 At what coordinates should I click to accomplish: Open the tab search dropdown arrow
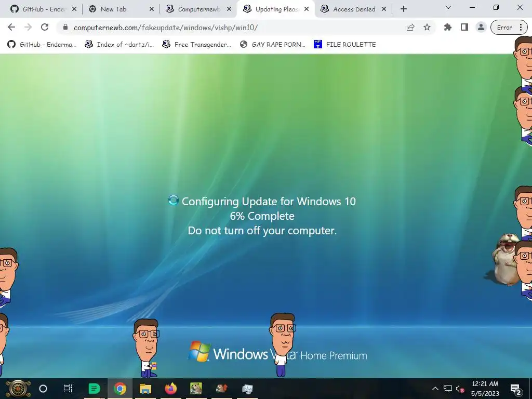[448, 7]
